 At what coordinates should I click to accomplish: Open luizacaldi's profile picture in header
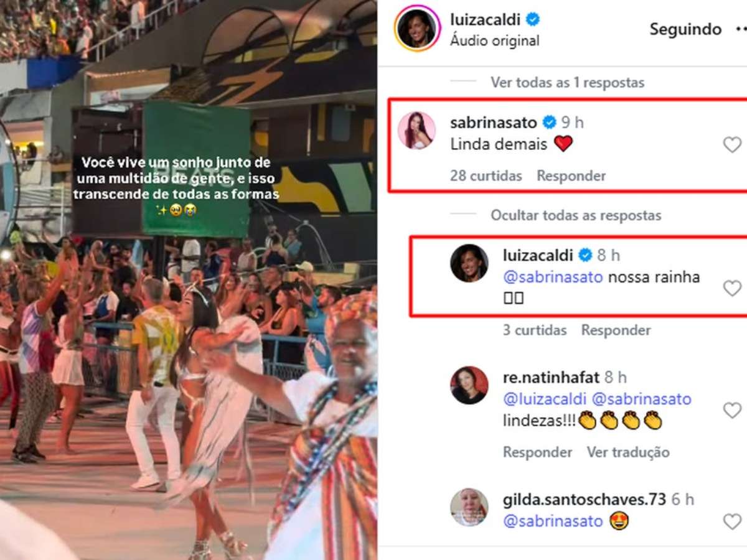pos(416,29)
